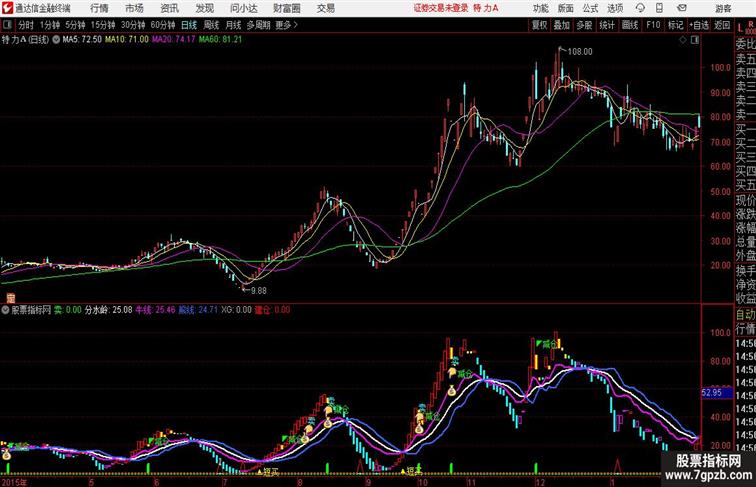The height and width of the screenshot is (487, 756).
Task: Click the yellow MA10: 71.00 value
Action: [126, 40]
